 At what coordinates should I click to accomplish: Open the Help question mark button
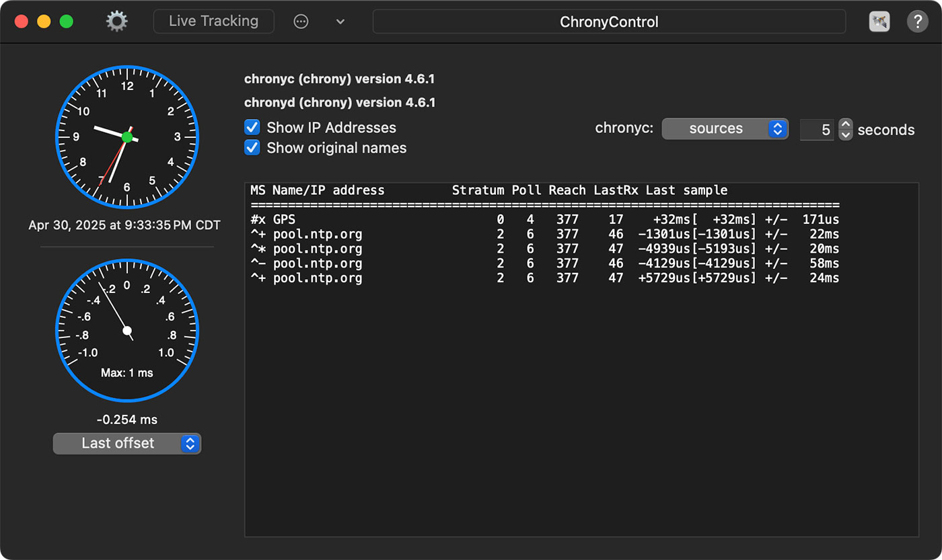918,22
